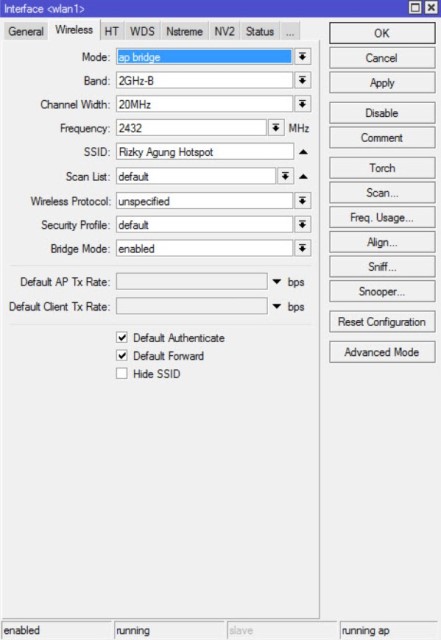Open Freq. Usage... tool
Screen dimensions: 441x640
click(382, 218)
